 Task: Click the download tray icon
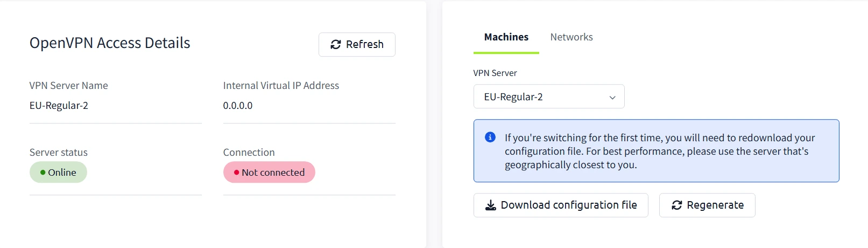click(x=491, y=205)
